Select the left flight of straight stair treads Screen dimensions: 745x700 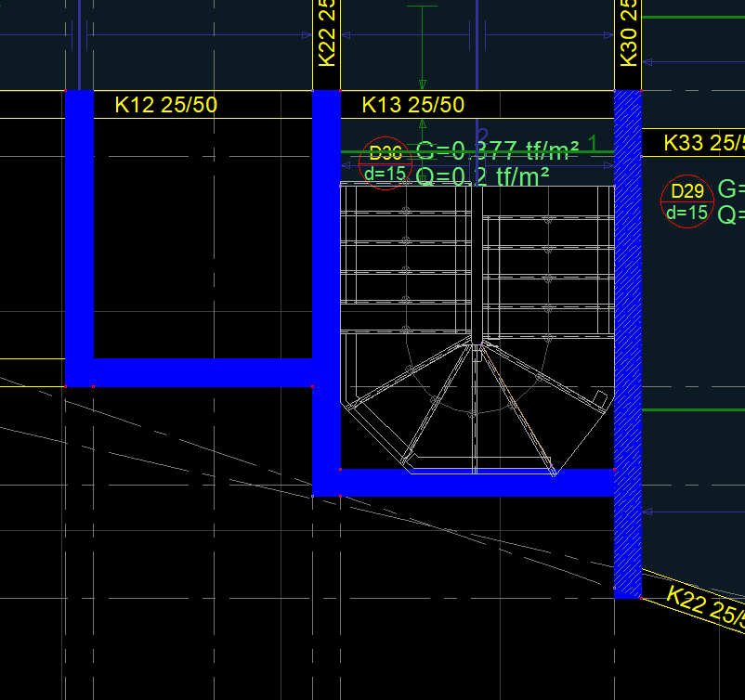(x=405, y=260)
